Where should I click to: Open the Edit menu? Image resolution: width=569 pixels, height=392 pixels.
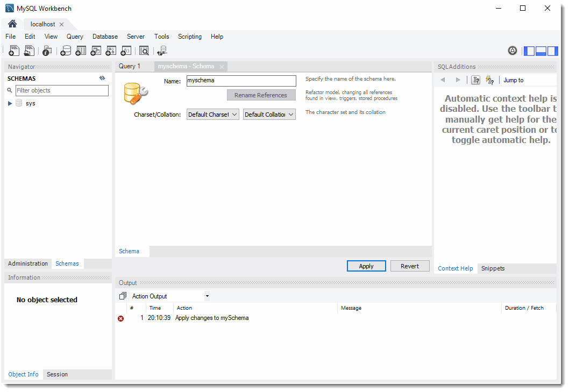tap(30, 37)
